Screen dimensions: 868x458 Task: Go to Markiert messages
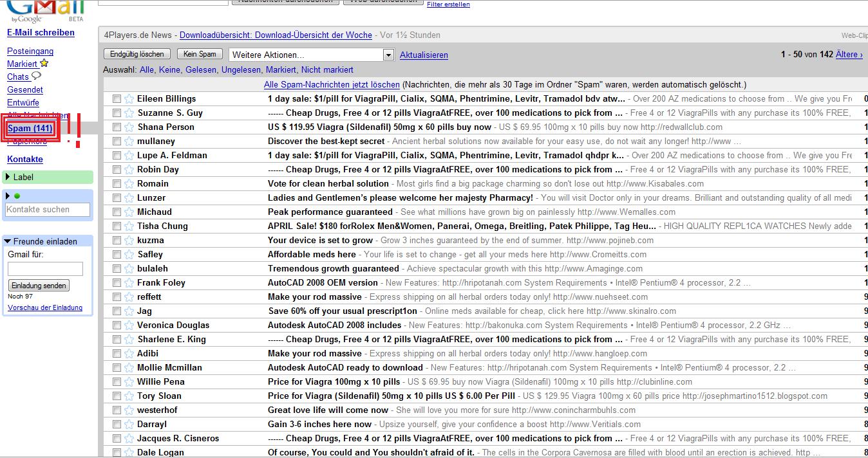(x=22, y=64)
